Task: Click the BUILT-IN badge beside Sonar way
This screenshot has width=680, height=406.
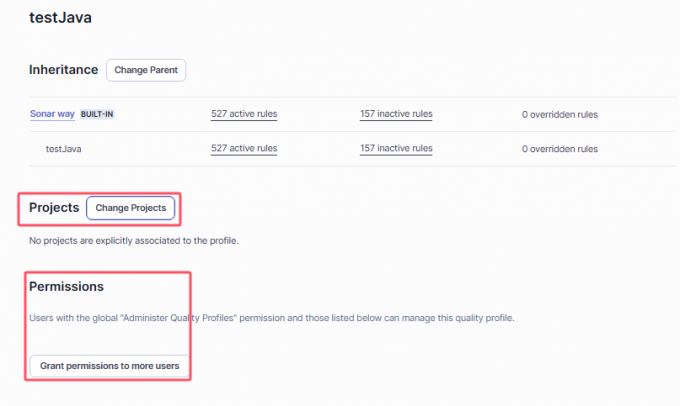Action: point(97,114)
